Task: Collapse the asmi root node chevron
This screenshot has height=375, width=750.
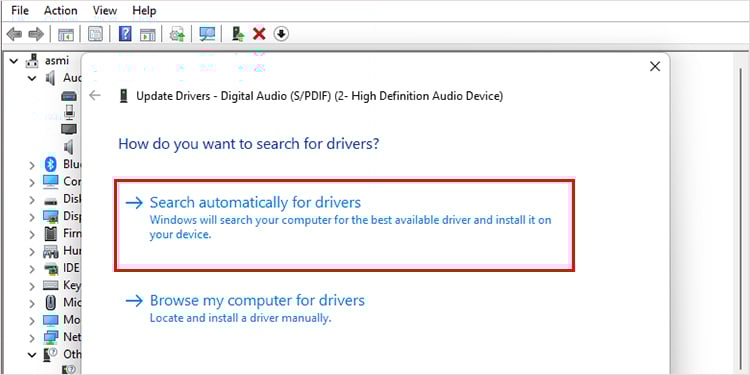Action: [x=14, y=61]
